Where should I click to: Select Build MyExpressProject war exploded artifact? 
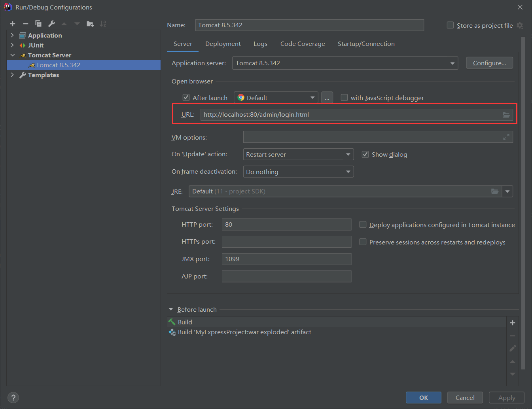tap(337, 332)
